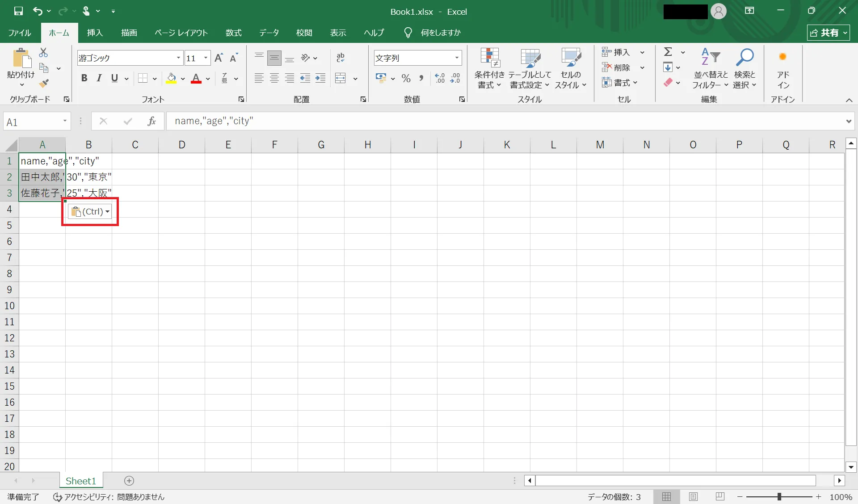Add a new sheet with plus button
This screenshot has width=858, height=504.
(129, 481)
